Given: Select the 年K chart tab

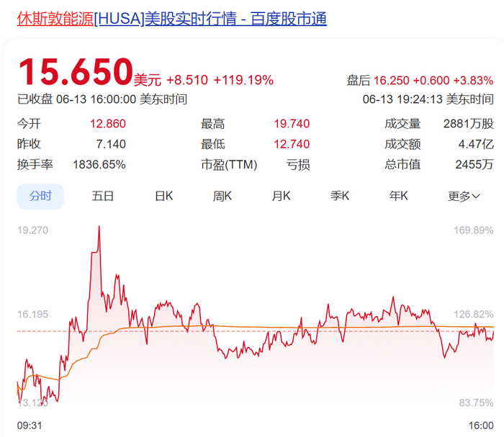Looking at the screenshot, I should [399, 196].
